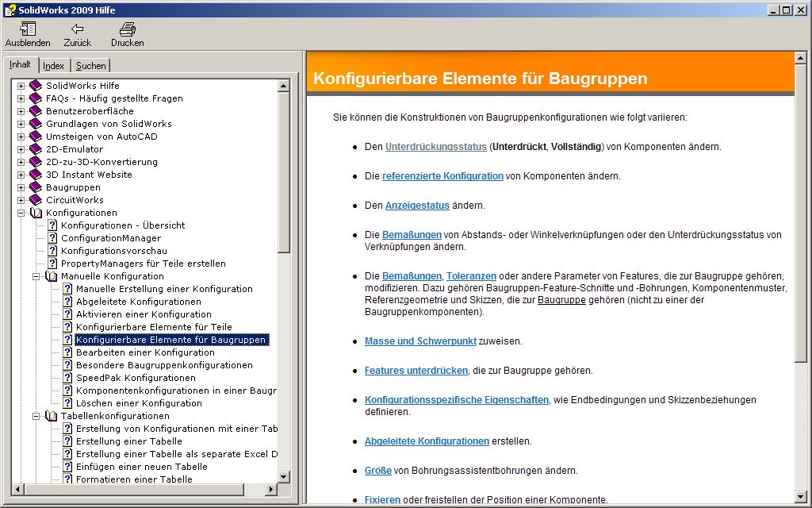
Task: Click the Zurück back arrow icon
Action: [x=77, y=29]
